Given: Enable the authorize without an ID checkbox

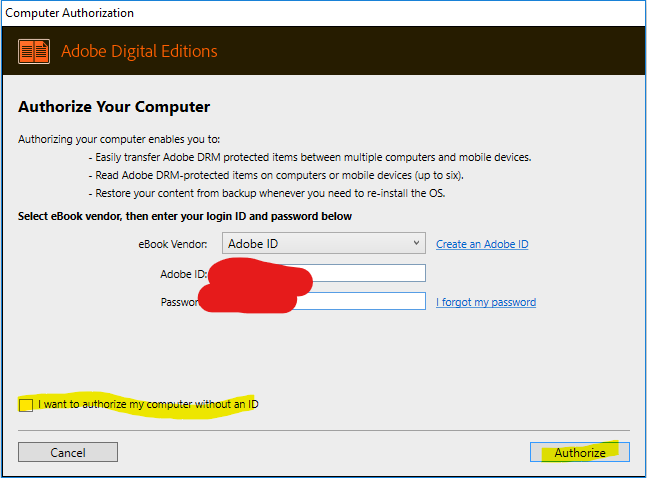Looking at the screenshot, I should click(x=25, y=404).
